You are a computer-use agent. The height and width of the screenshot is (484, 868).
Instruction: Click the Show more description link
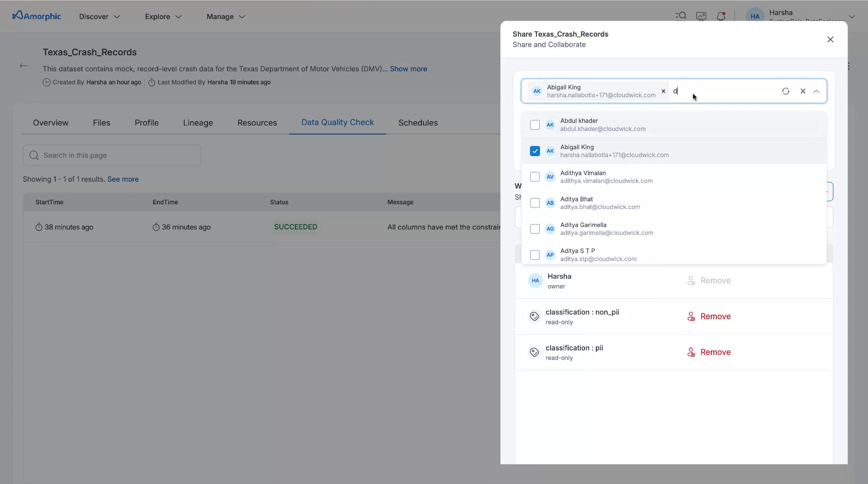[x=408, y=69]
